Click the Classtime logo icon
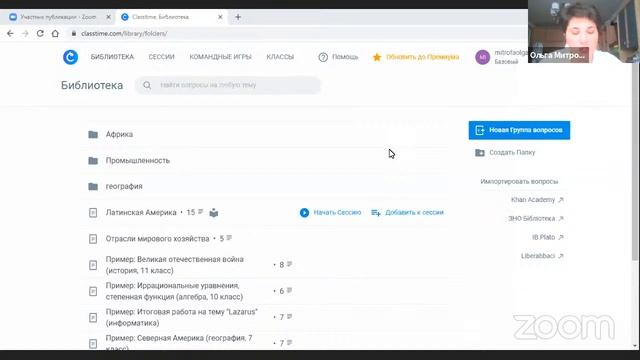The width and height of the screenshot is (640, 360). [x=70, y=57]
